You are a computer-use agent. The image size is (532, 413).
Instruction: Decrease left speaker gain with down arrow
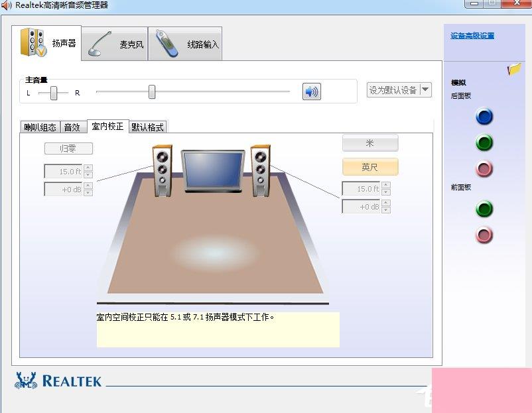tap(88, 193)
